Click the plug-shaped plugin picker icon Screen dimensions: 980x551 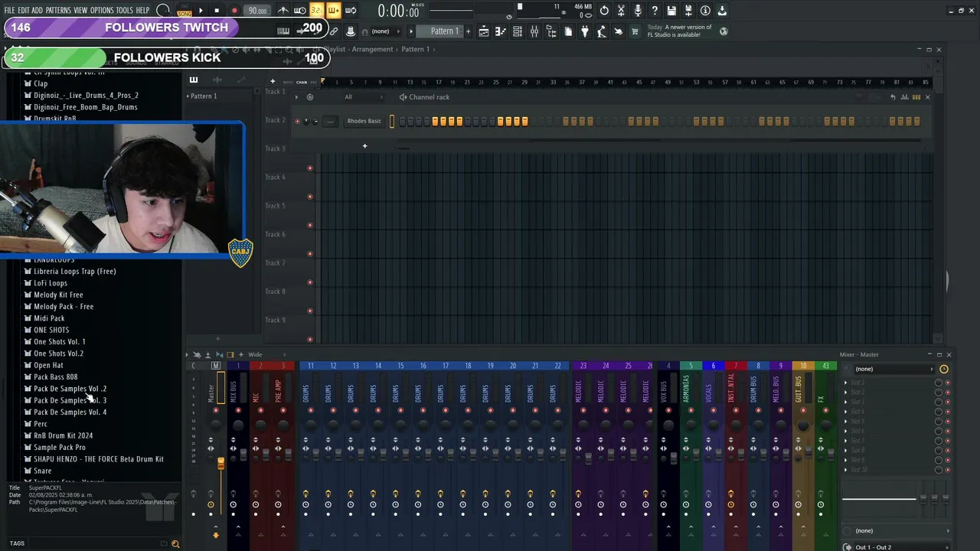[x=584, y=31]
